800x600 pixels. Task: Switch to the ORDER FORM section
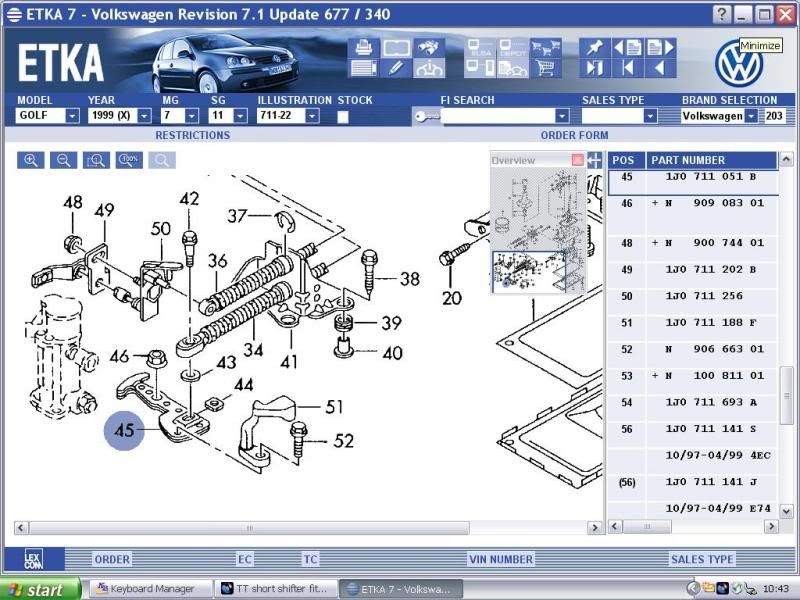(574, 135)
